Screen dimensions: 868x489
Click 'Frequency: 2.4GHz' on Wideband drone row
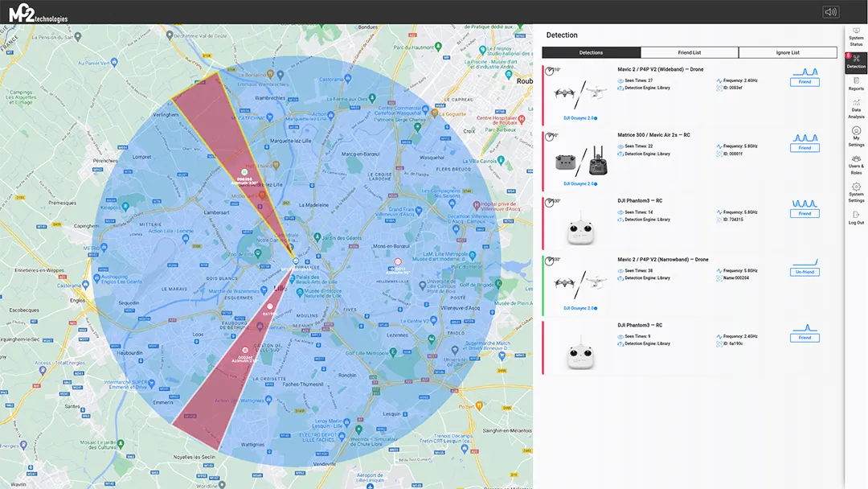pyautogui.click(x=740, y=81)
